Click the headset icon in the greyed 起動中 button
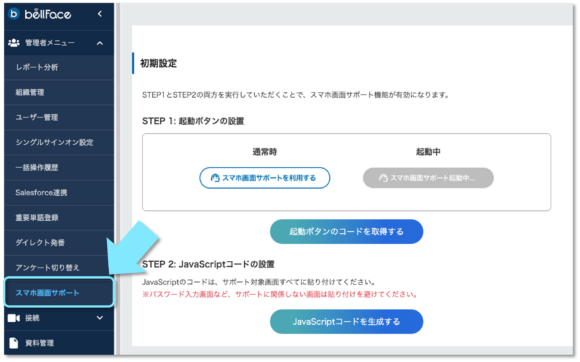580x362 pixels. click(x=383, y=178)
